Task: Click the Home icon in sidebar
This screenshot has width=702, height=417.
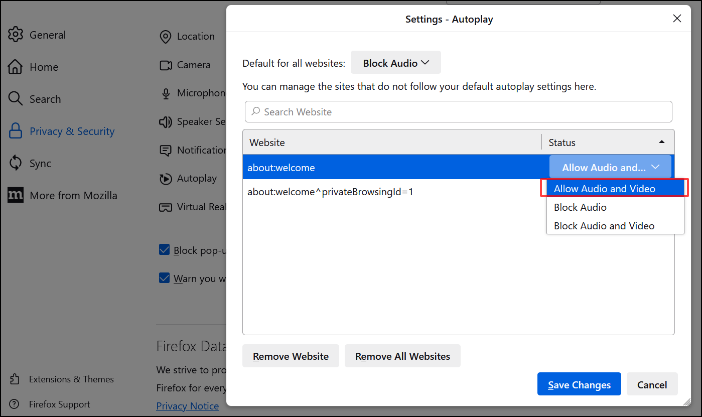Action: 16,67
